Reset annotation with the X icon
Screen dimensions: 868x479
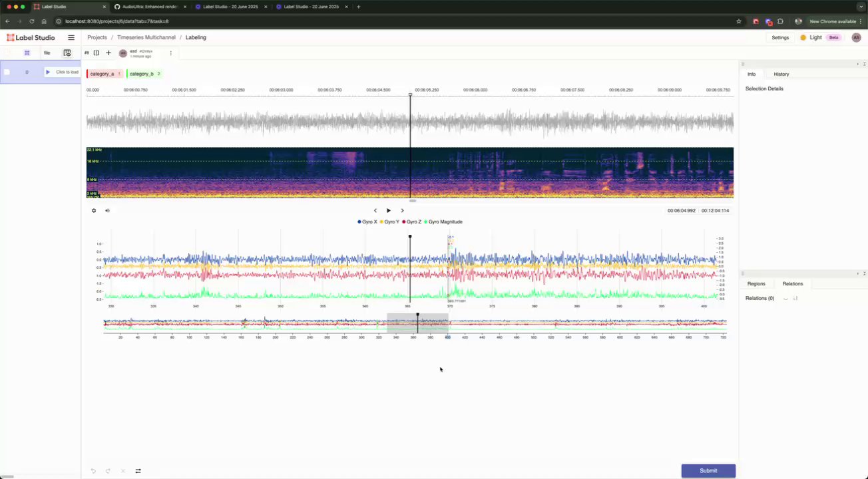[123, 471]
